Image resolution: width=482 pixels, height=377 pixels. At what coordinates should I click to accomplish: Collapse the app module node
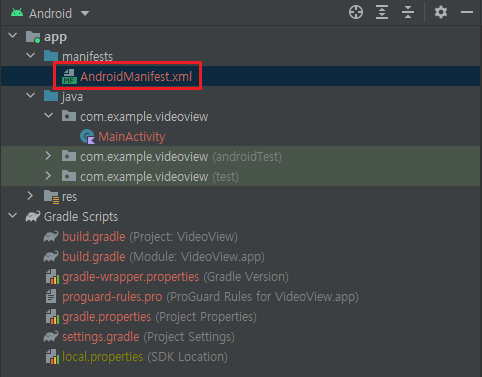[x=12, y=35]
